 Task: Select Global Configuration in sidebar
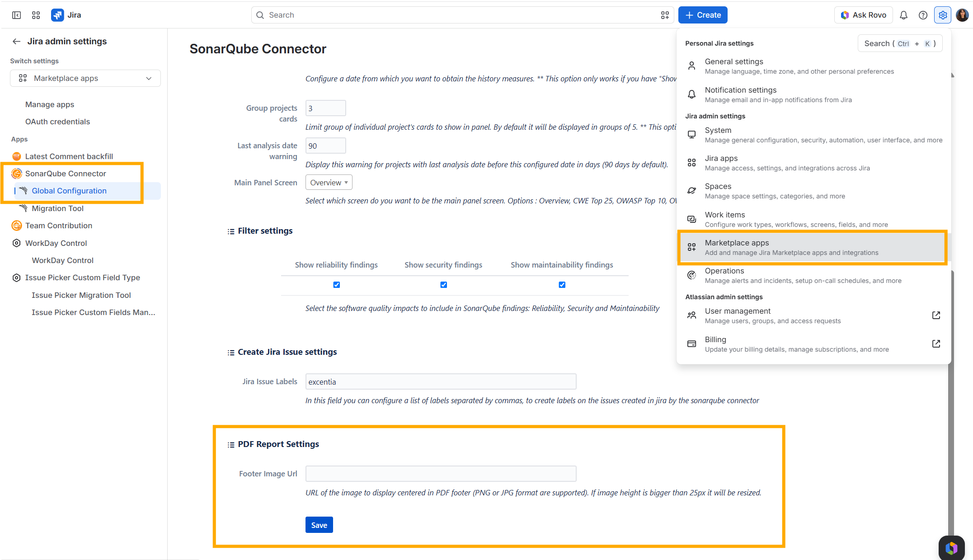(88, 191)
